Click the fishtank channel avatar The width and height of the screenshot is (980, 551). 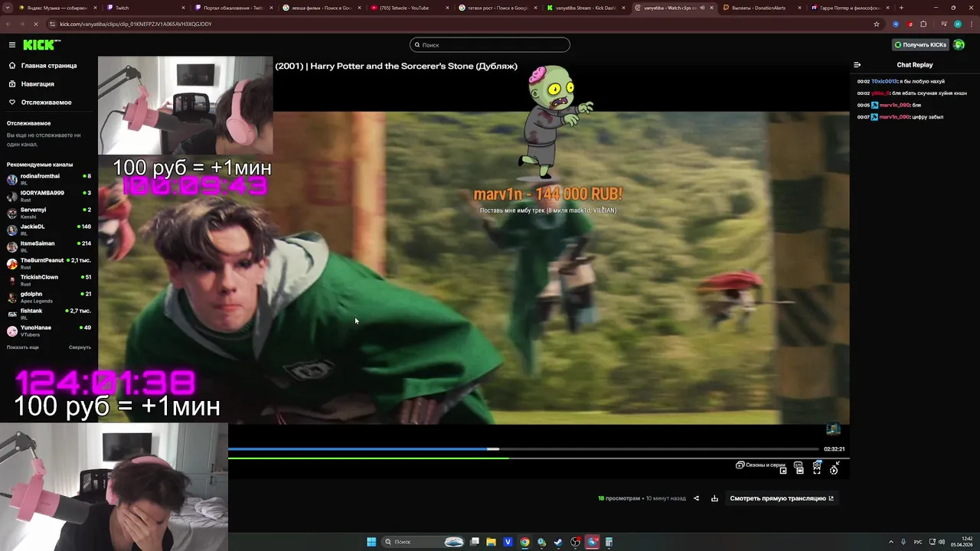pyautogui.click(x=12, y=314)
